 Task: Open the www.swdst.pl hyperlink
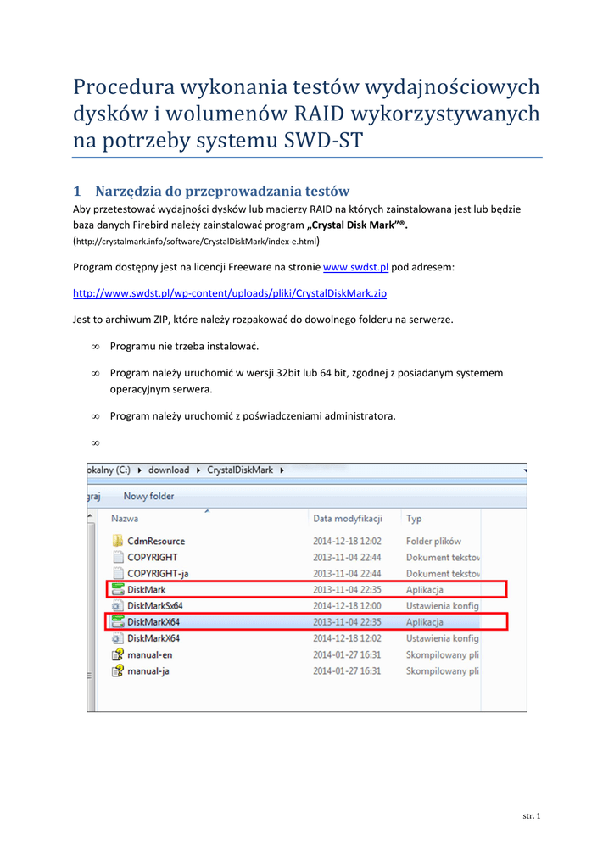[x=356, y=267]
